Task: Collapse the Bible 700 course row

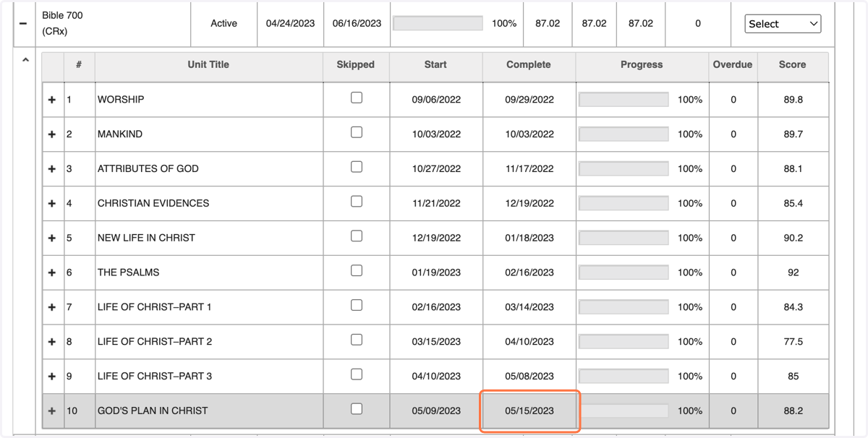Action: 23,24
